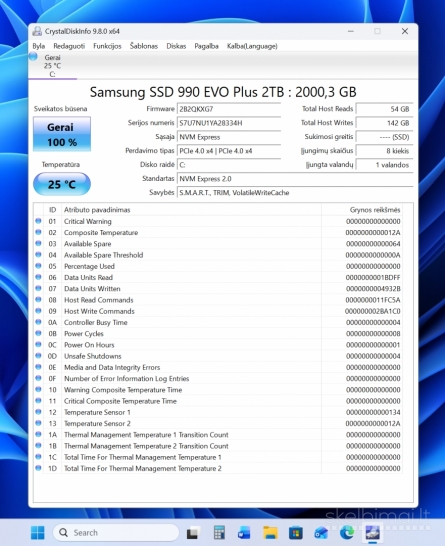Open the Funkcijos menu

click(107, 46)
